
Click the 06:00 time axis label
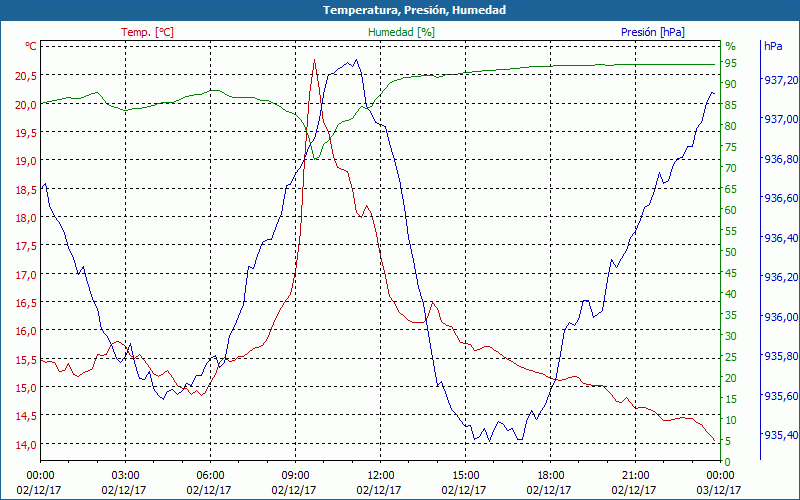click(x=210, y=476)
